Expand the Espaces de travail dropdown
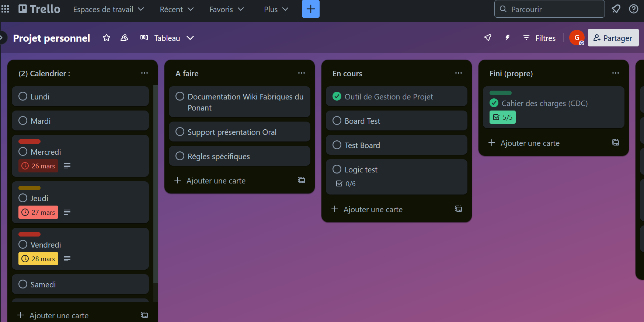This screenshot has height=322, width=644. click(x=108, y=9)
